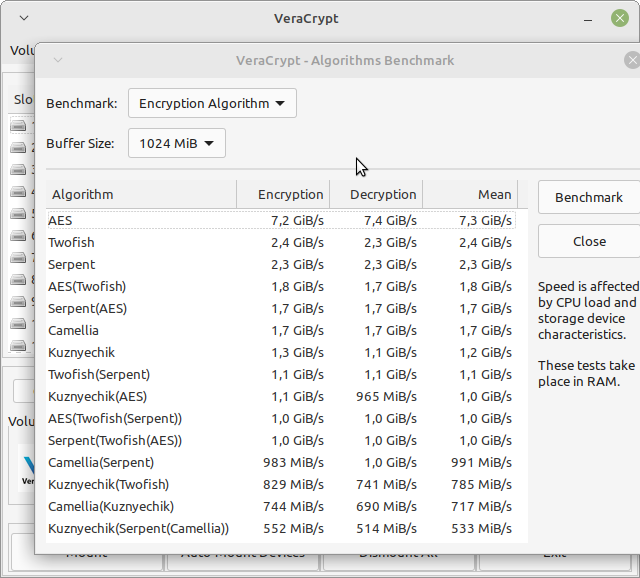The height and width of the screenshot is (578, 640).
Task: Click the 965 MiB/s decryption value
Action: coord(386,397)
